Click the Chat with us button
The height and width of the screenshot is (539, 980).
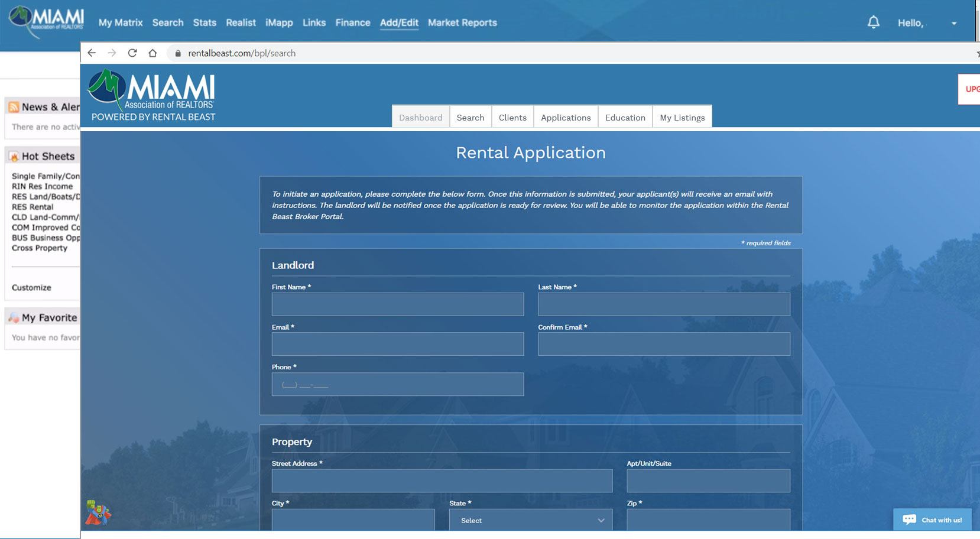(x=932, y=519)
